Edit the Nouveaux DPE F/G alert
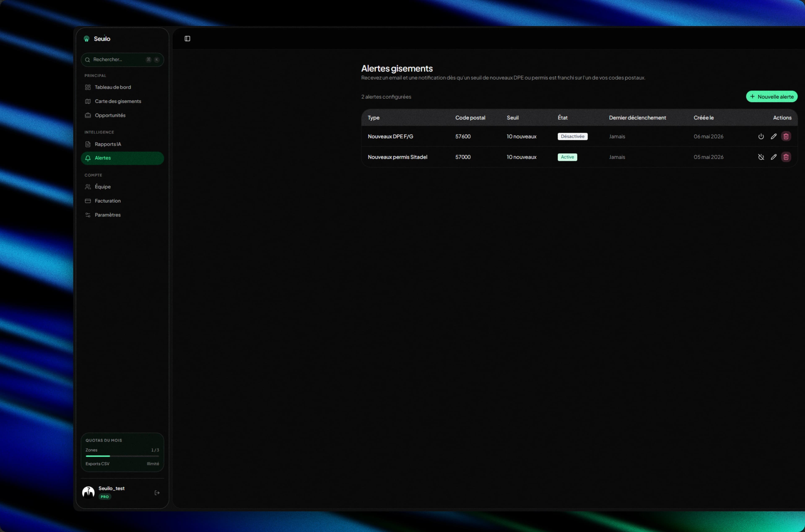Screen dimensions: 805x532 click(773, 136)
